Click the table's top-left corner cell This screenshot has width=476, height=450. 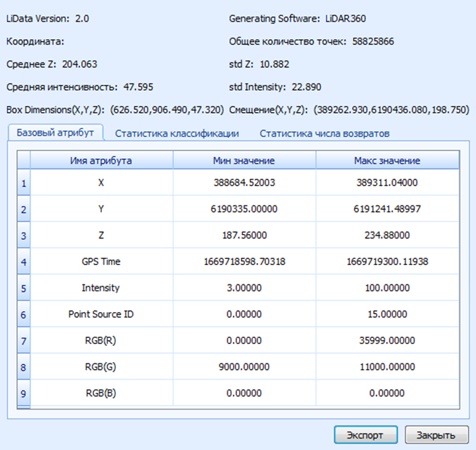click(24, 160)
